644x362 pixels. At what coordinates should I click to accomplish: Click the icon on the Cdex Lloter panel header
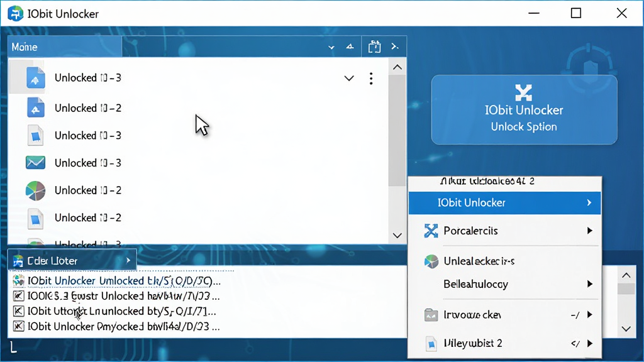[x=18, y=261]
